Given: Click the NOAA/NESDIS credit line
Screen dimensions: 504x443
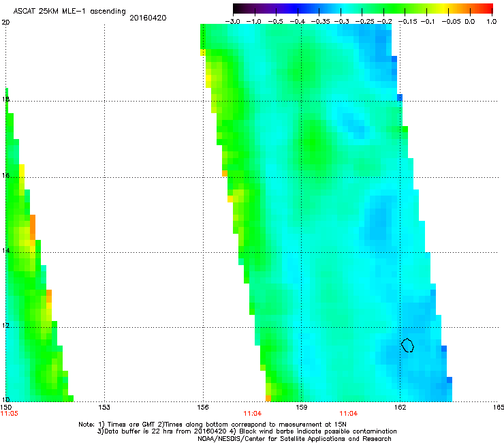Looking at the screenshot, I should (x=294, y=439).
